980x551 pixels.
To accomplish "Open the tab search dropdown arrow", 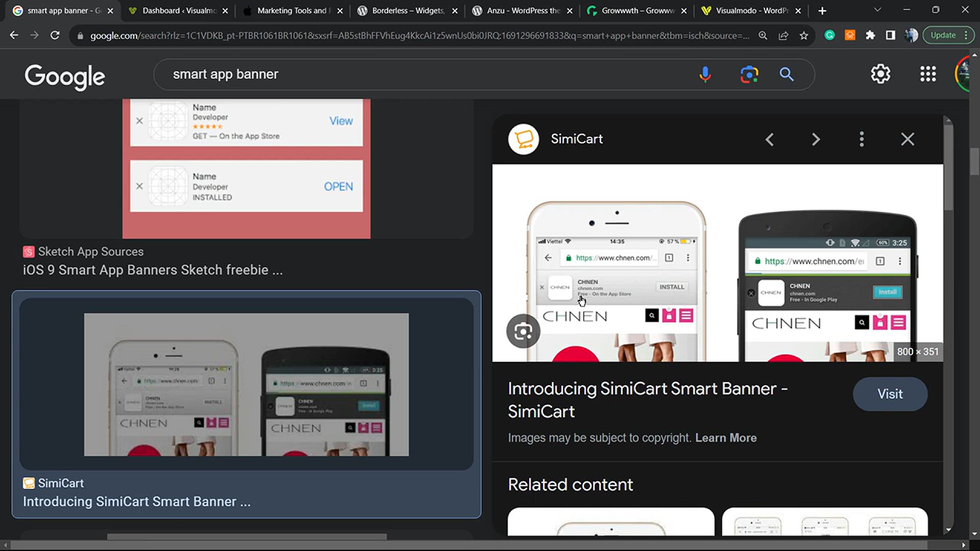I will pos(877,10).
